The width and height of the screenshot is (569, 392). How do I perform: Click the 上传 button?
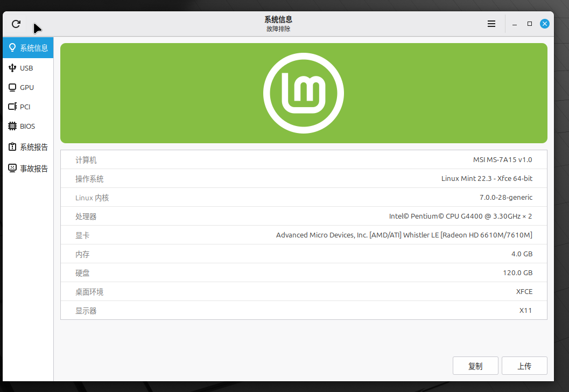pos(524,366)
